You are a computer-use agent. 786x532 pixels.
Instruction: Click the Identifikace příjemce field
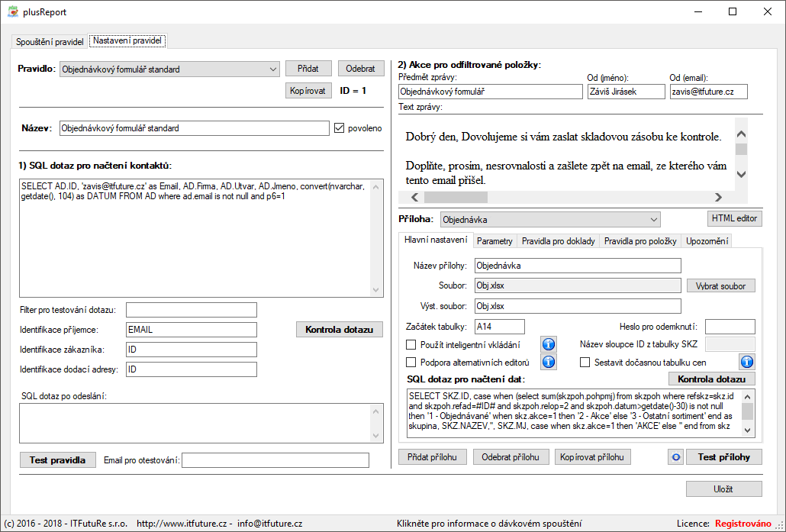[x=192, y=330]
